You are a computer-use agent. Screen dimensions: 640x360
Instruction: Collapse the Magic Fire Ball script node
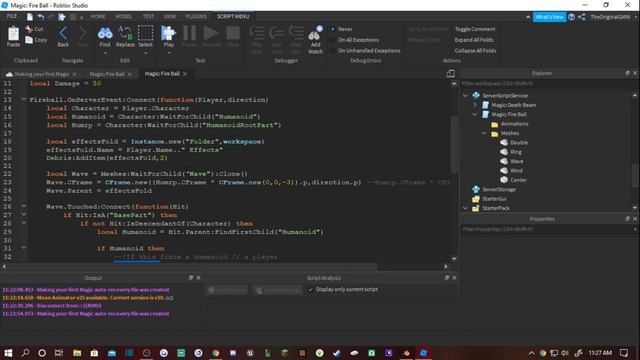click(475, 114)
